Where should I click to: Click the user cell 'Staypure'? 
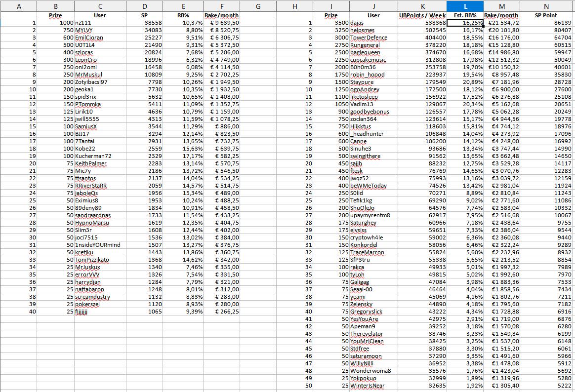[373, 82]
